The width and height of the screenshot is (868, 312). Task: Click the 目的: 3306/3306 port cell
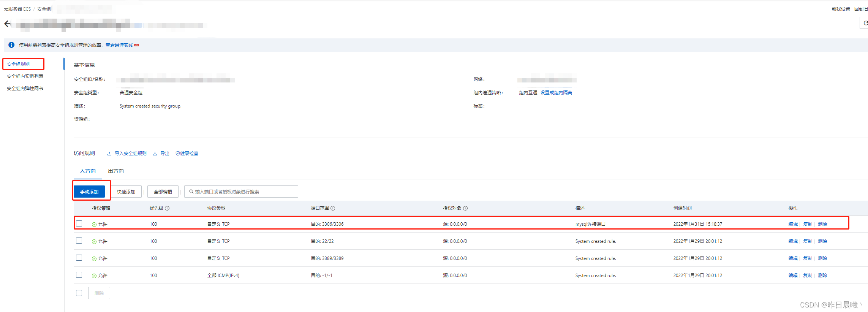[327, 224]
